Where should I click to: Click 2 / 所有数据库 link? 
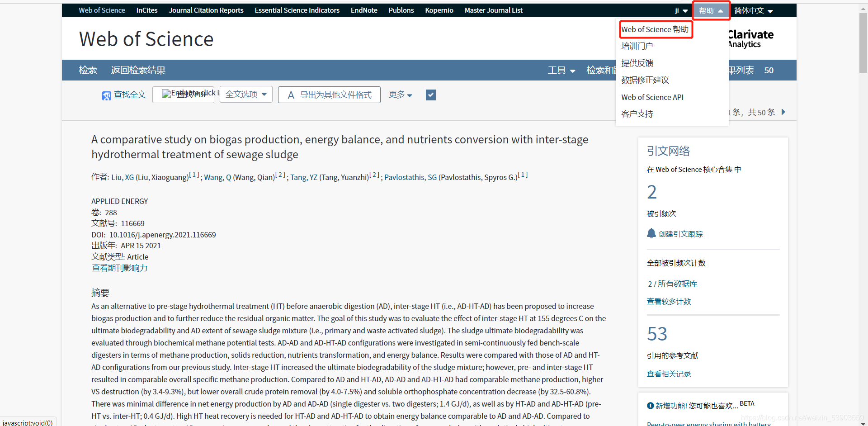[673, 284]
